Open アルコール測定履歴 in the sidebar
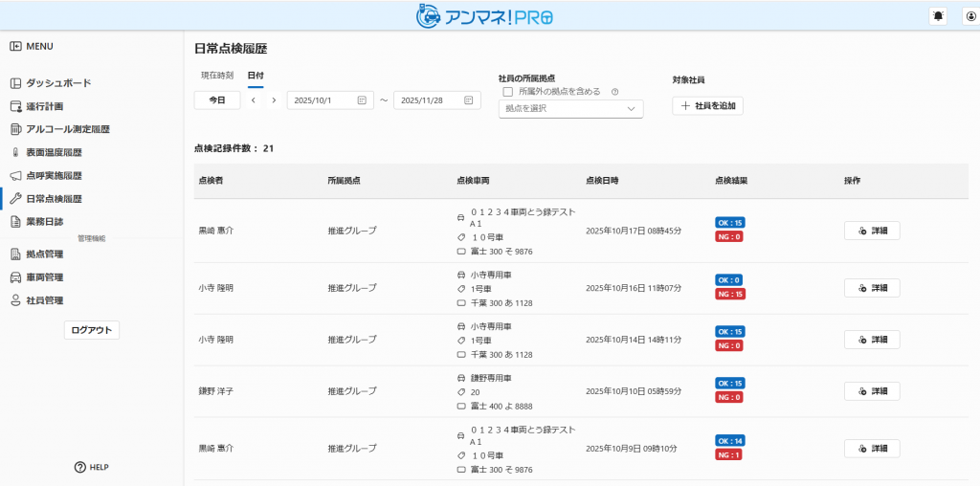The width and height of the screenshot is (980, 486). click(67, 129)
